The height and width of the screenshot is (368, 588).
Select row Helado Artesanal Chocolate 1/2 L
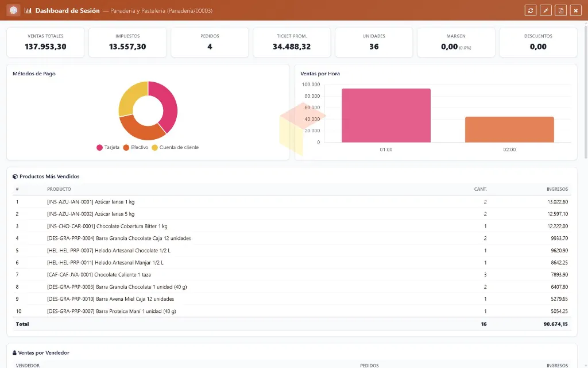click(x=292, y=251)
